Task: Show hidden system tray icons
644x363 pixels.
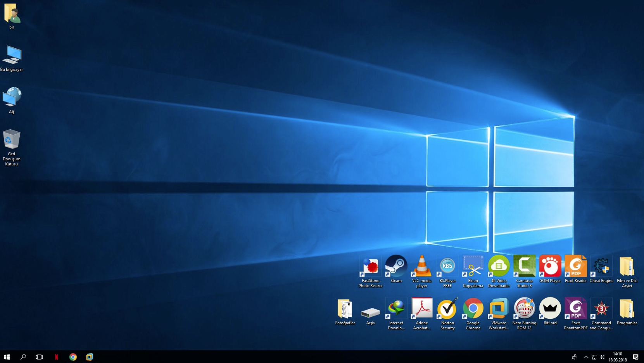Action: [x=586, y=357]
